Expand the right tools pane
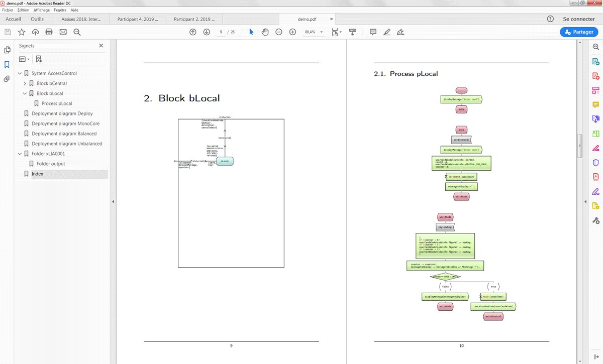The width and height of the screenshot is (603, 364). point(585,201)
